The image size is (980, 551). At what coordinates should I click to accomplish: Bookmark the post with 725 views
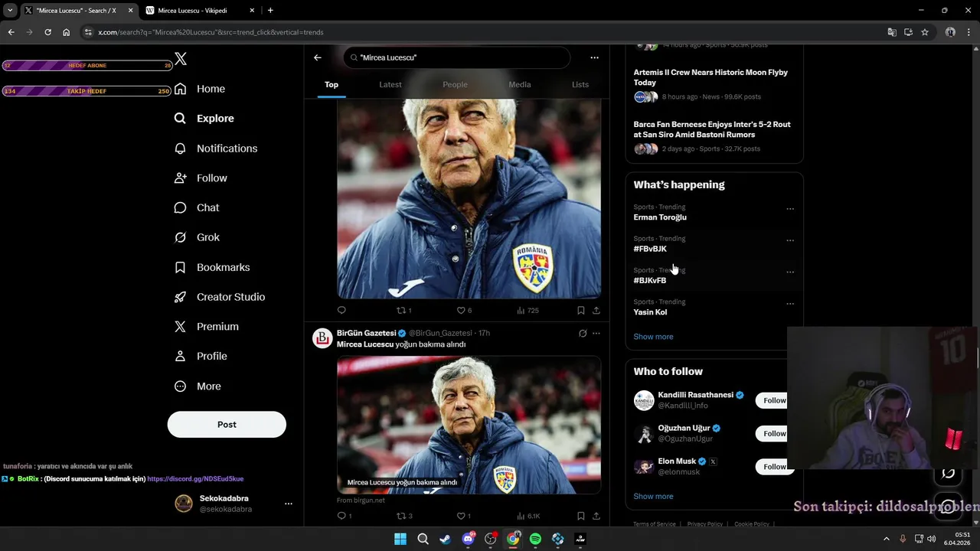[581, 310]
